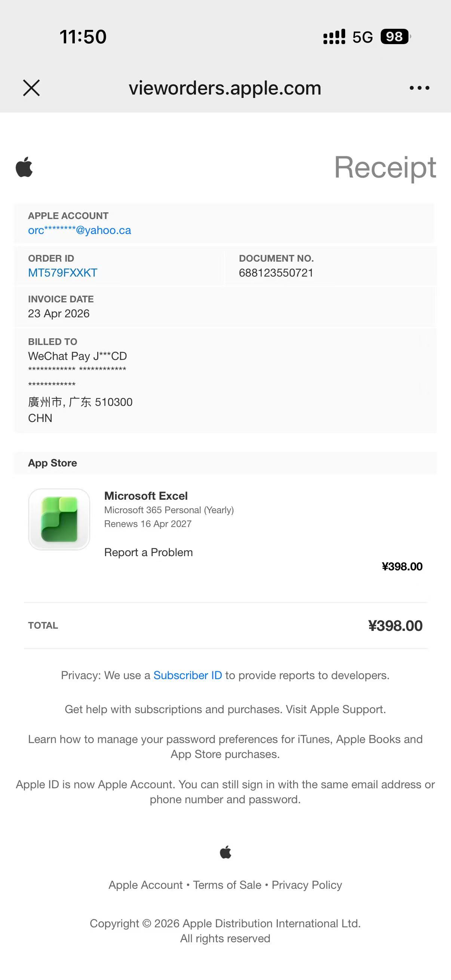Open order ID MT579FXXKT link
Viewport: 451px width, 980px height.
coord(63,273)
